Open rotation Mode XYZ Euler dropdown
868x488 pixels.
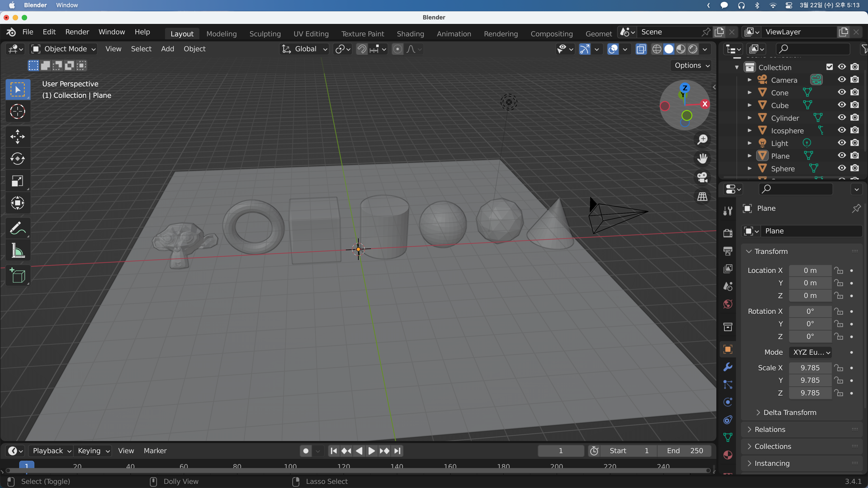(810, 352)
